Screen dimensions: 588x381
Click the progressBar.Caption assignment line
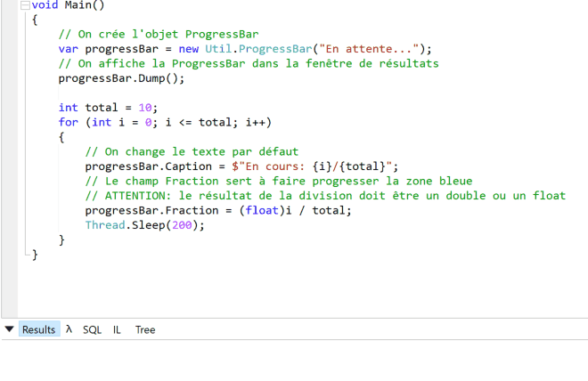pos(241,166)
